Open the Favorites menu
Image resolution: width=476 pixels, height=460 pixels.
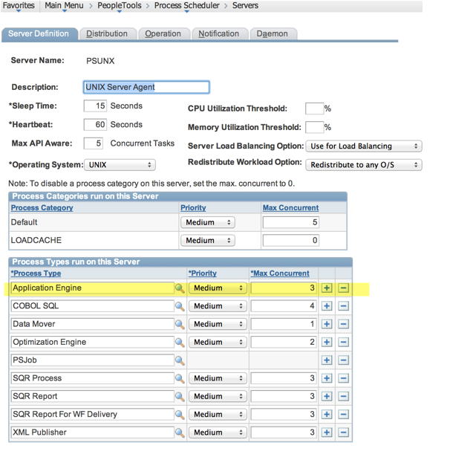coord(19,6)
